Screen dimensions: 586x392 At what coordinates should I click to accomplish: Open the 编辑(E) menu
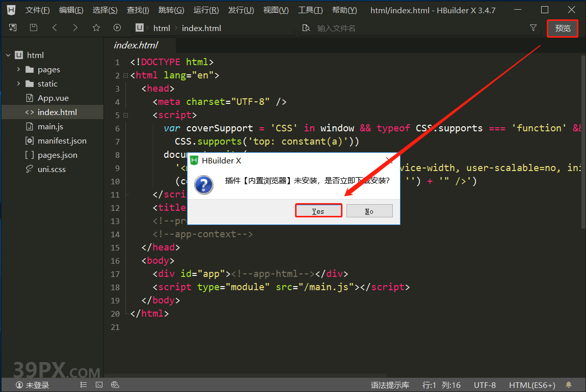[x=71, y=10]
